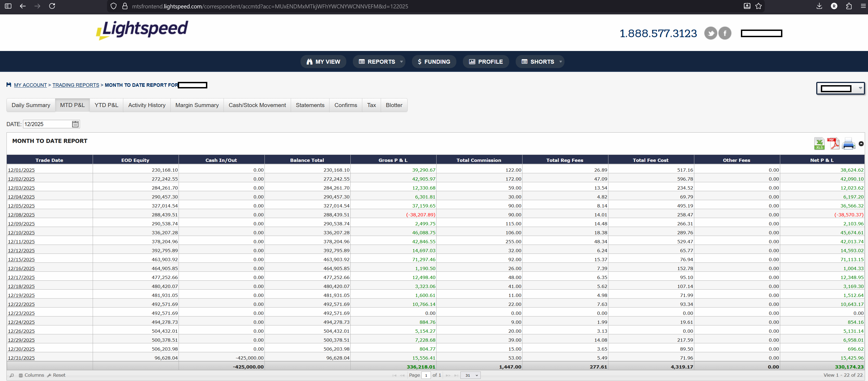The height and width of the screenshot is (381, 868).
Task: Click the page number input field
Action: tap(426, 375)
